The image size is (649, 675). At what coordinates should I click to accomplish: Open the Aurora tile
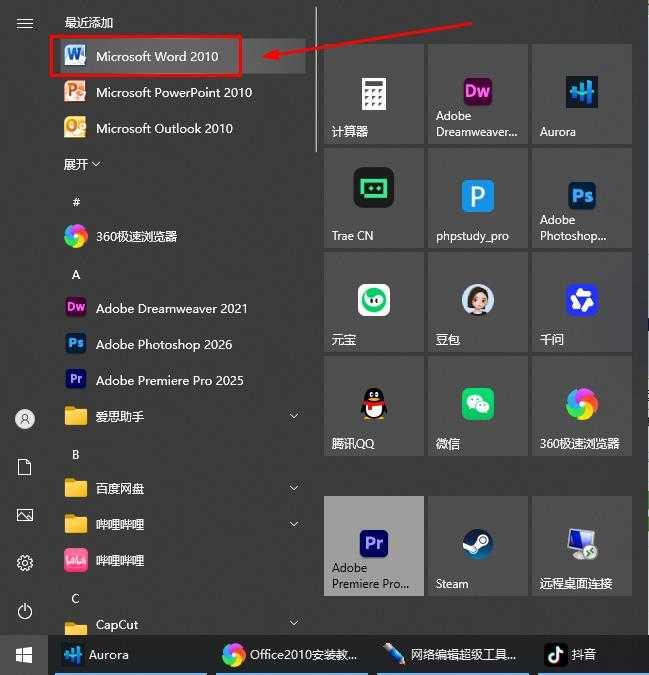582,94
